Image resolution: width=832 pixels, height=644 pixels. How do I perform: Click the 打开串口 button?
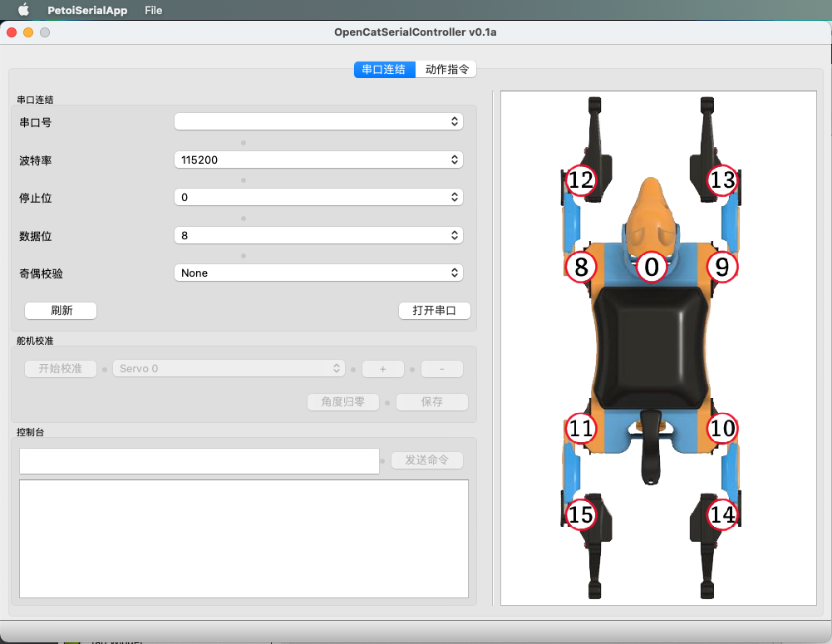coord(435,310)
